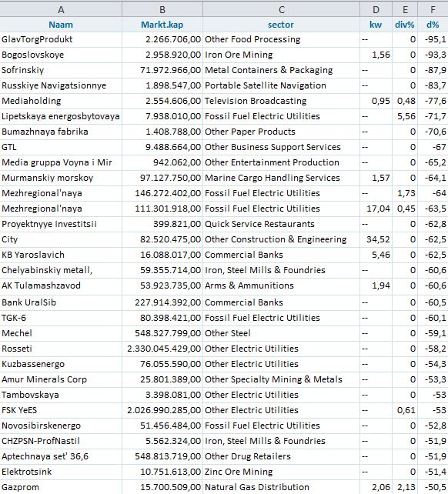Viewport: 448px width, 494px height.
Task: Click Zinc Ore Mining sector cell
Action: (x=281, y=472)
